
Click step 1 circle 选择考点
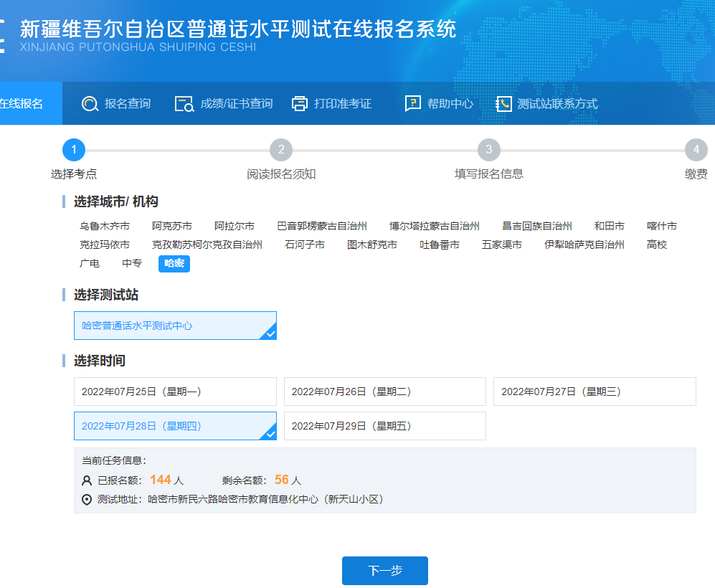(74, 150)
